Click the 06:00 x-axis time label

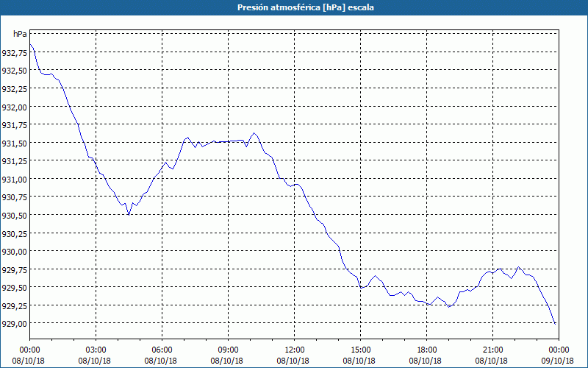tap(162, 350)
